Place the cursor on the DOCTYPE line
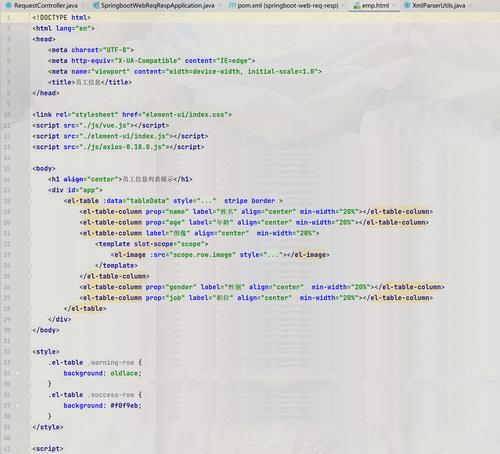500x454 pixels. pos(62,17)
